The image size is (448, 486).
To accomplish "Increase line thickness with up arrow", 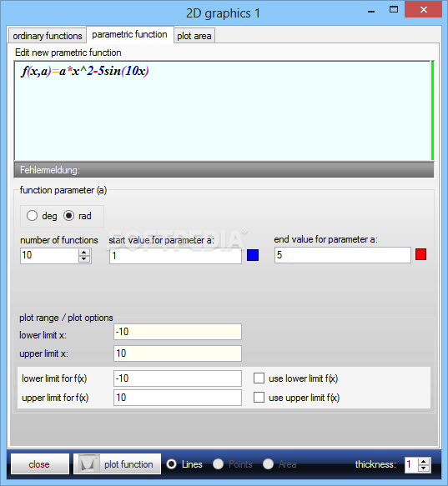I will coord(424,461).
